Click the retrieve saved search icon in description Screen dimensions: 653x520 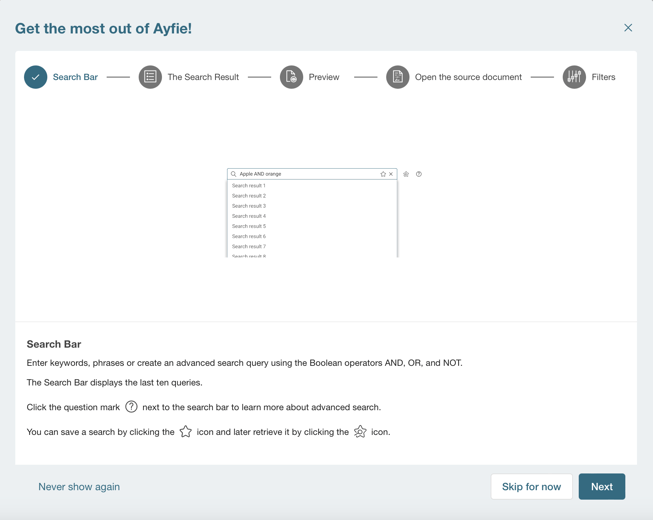[x=360, y=431]
